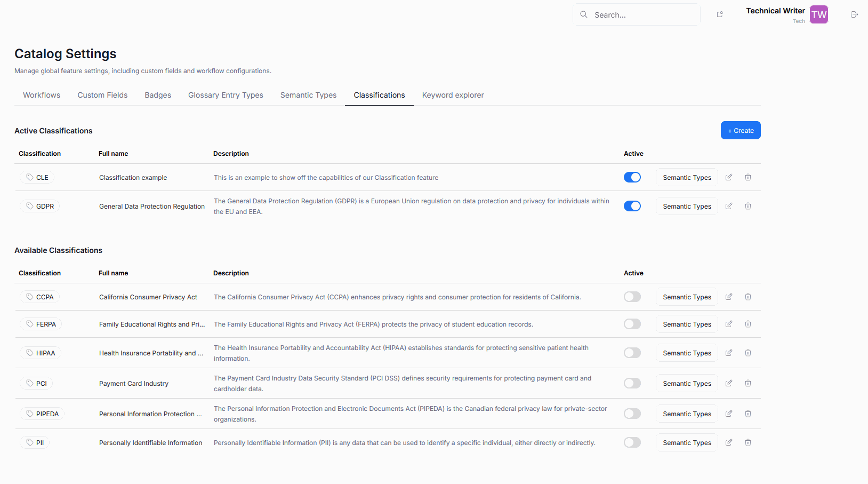Viewport: 868px width, 484px height.
Task: Click edit icon for FERPA row
Action: (729, 324)
